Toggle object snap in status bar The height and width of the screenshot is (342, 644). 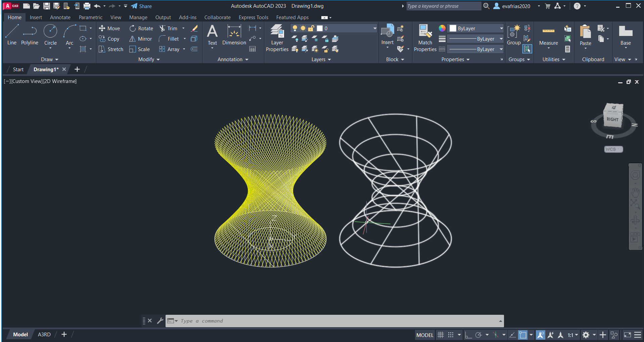point(523,335)
